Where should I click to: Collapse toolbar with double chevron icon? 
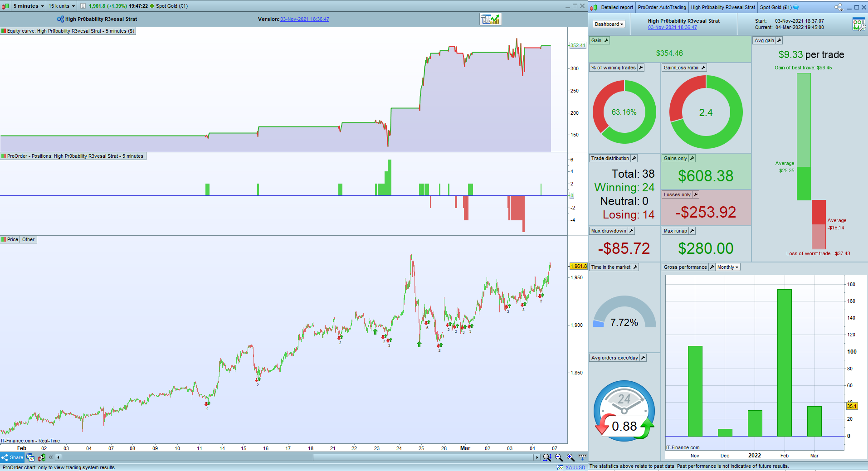[x=51, y=457]
